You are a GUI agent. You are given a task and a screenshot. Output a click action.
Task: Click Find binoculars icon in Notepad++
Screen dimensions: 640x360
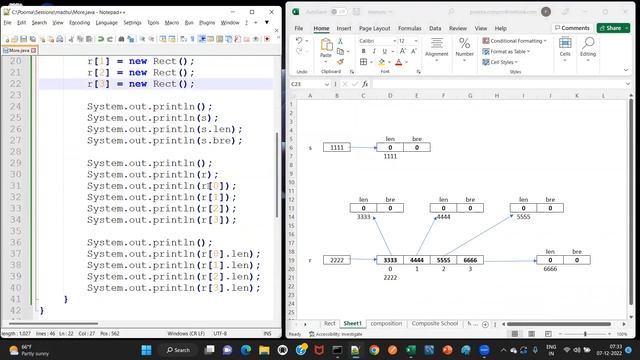coord(122,39)
